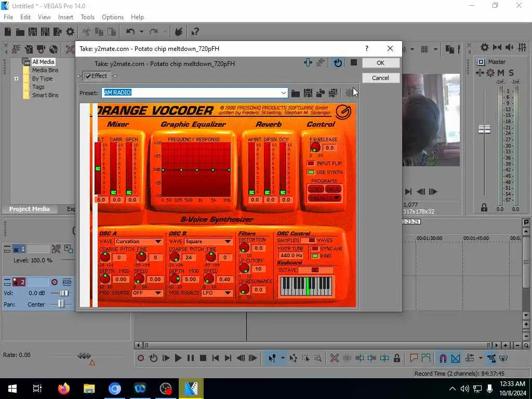Open the Edit menu
This screenshot has width=532, height=399.
point(25,17)
